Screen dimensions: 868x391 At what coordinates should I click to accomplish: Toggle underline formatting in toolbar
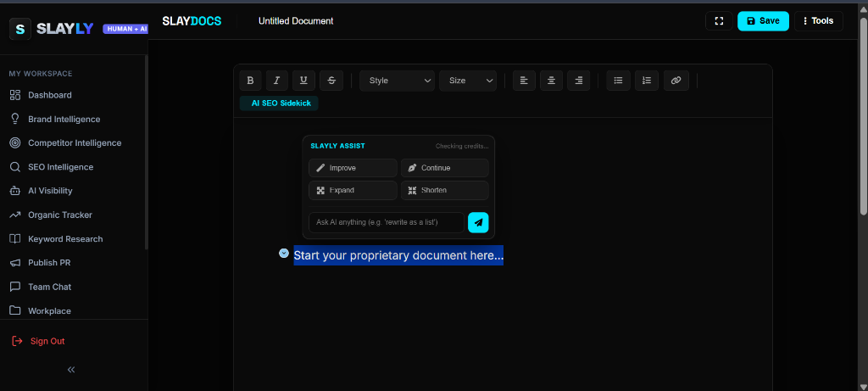(x=303, y=81)
